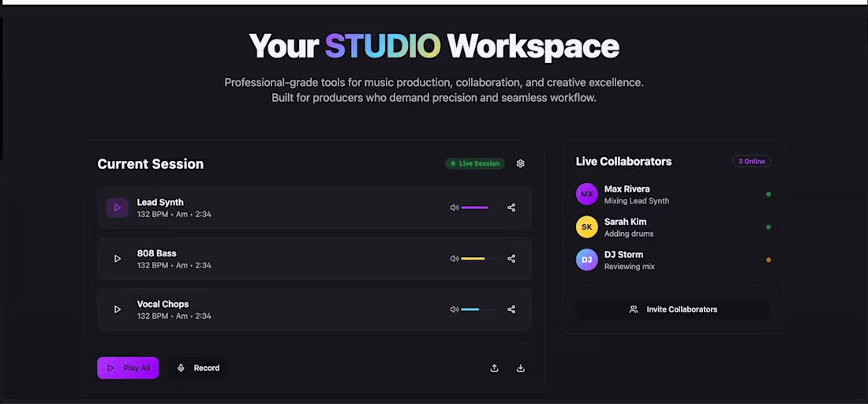Click Mixing Lead Synth status text
This screenshot has width=868, height=404.
637,201
